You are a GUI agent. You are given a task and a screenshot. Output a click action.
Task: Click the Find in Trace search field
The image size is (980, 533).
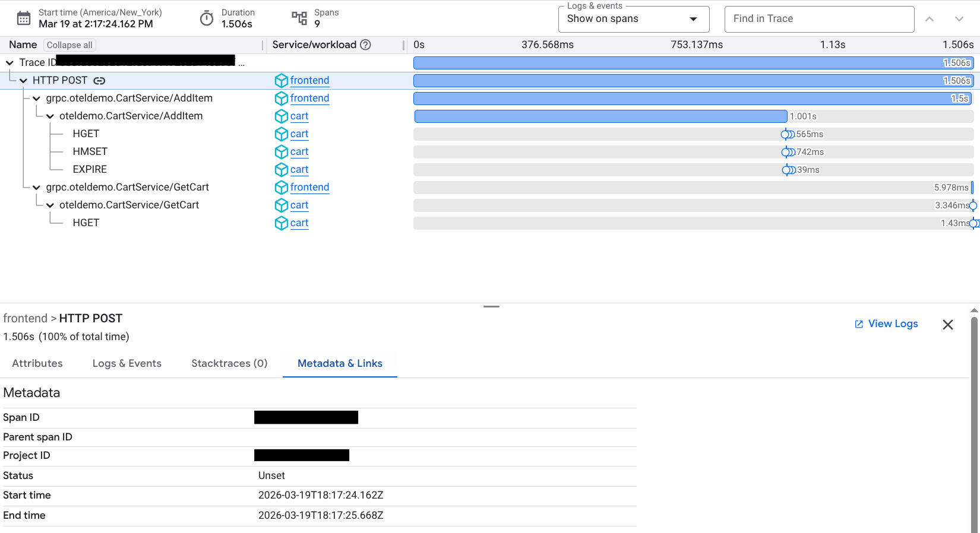[818, 19]
